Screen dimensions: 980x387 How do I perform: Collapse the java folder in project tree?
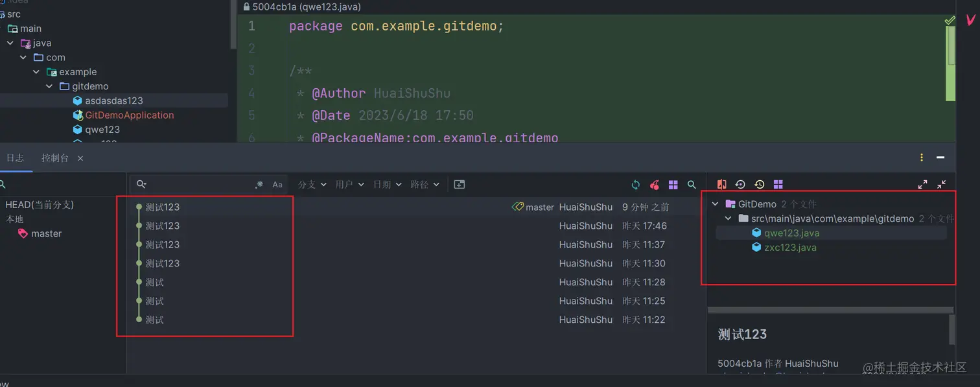10,43
